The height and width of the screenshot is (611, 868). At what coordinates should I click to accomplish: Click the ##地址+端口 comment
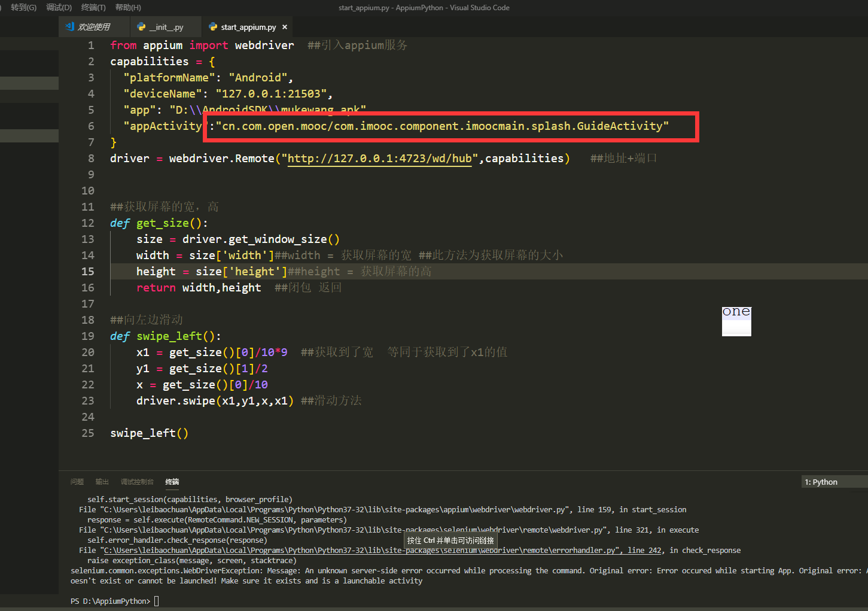[x=623, y=159]
